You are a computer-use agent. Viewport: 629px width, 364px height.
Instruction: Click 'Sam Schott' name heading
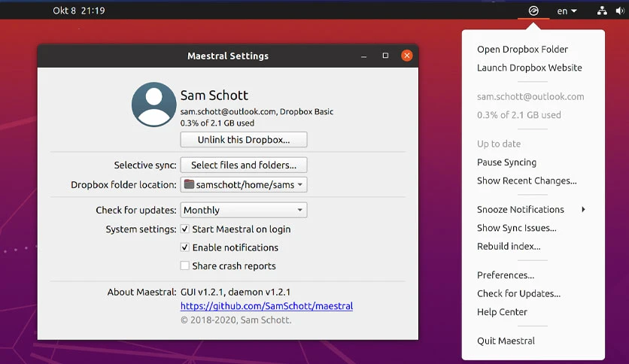(x=214, y=96)
